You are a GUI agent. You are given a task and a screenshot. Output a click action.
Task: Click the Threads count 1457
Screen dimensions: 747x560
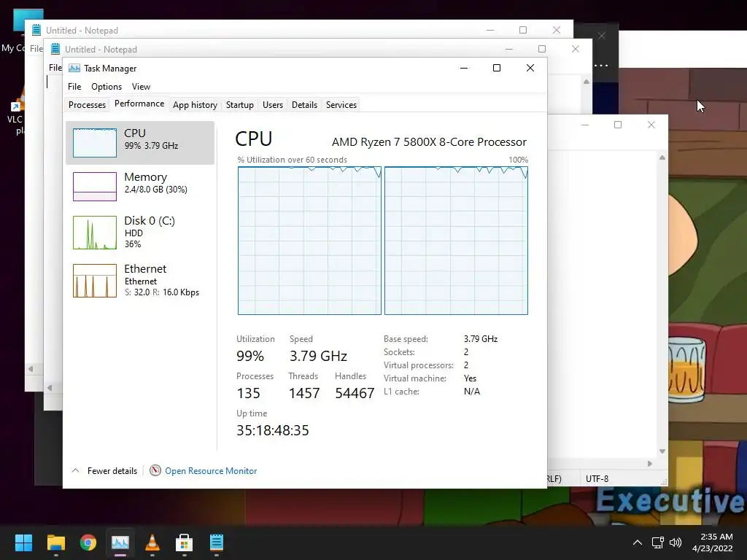coord(304,393)
